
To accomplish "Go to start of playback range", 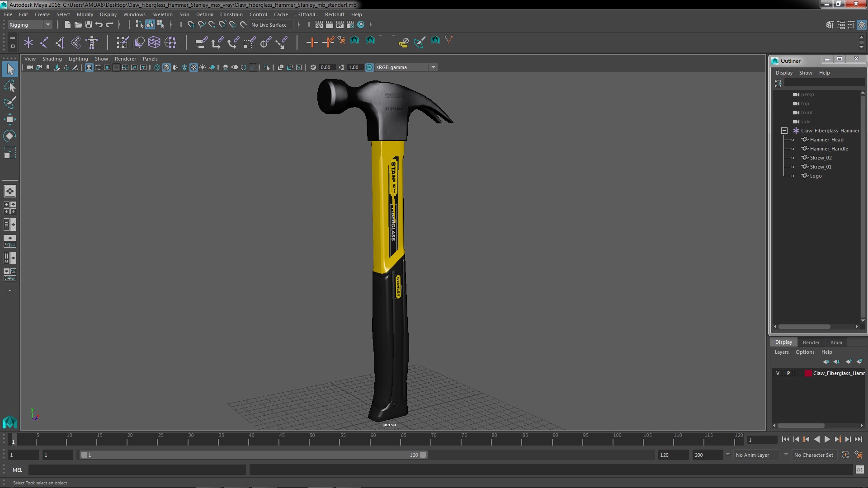I will coord(786,439).
